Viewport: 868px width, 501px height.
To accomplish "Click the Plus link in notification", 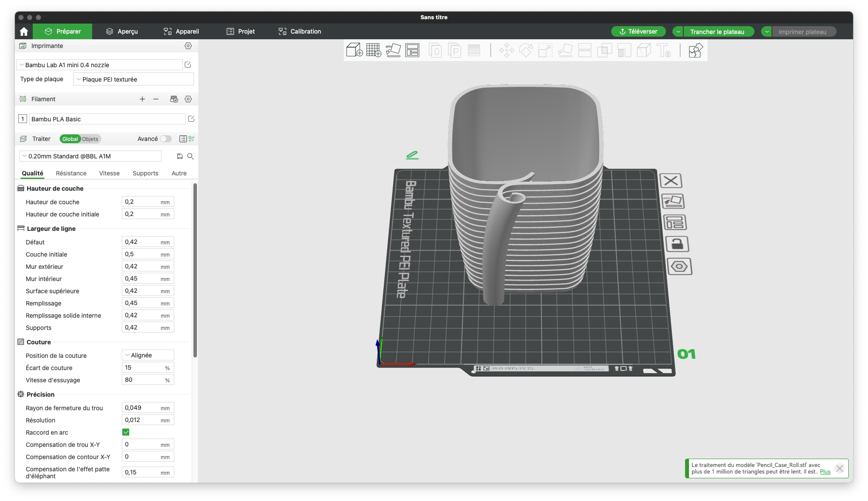I will pyautogui.click(x=825, y=471).
